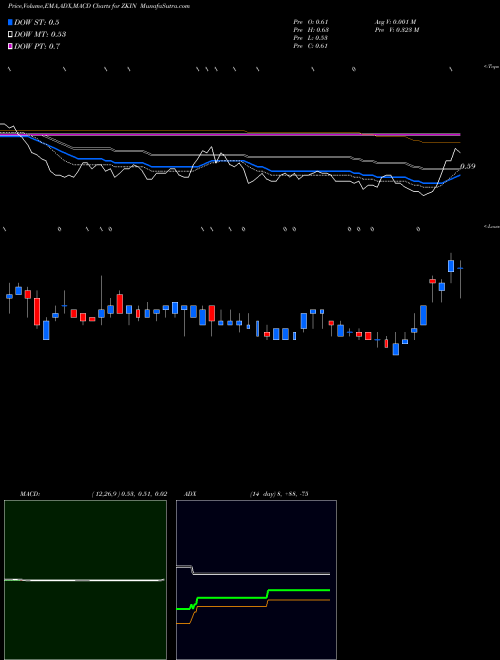Click the 'MACD:' panel heading
This screenshot has width=500, height=660.
coord(30,494)
